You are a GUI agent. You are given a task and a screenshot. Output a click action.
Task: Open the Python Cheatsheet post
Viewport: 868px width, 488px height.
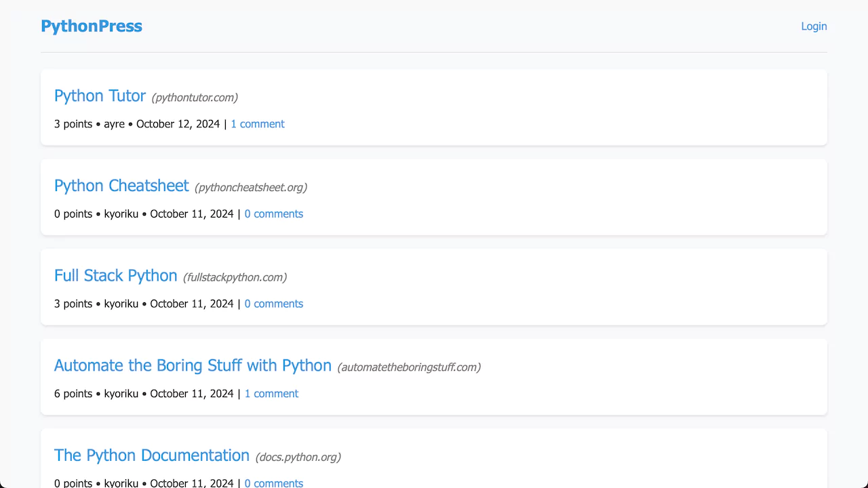coord(121,186)
